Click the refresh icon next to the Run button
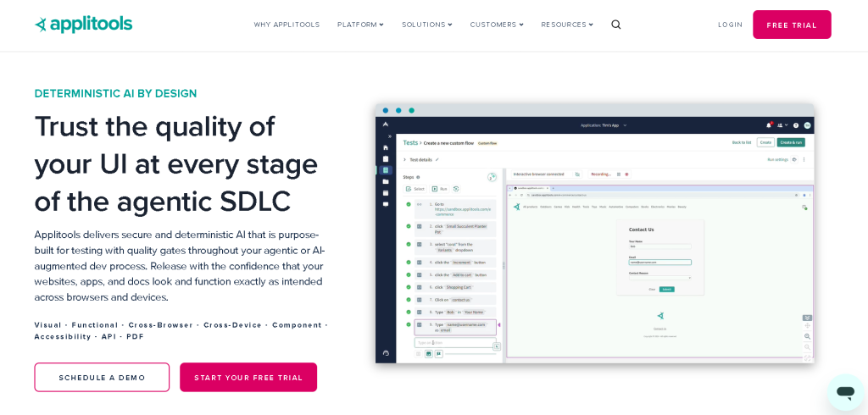 tap(456, 189)
